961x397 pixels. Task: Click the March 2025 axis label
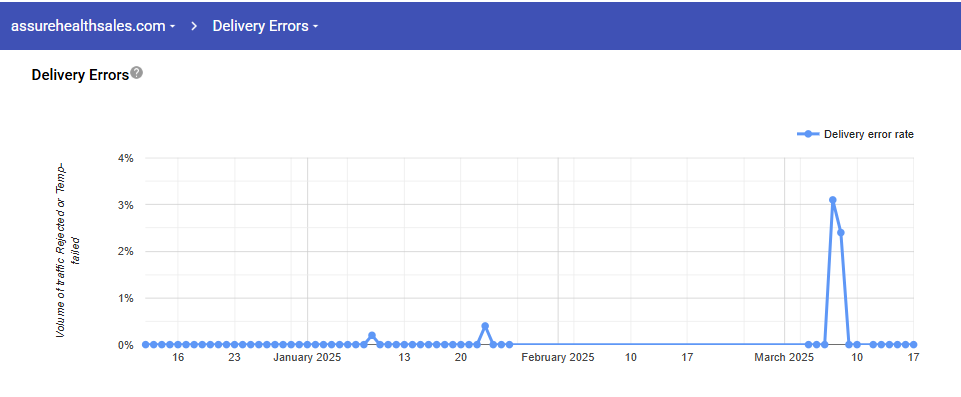coord(784,358)
